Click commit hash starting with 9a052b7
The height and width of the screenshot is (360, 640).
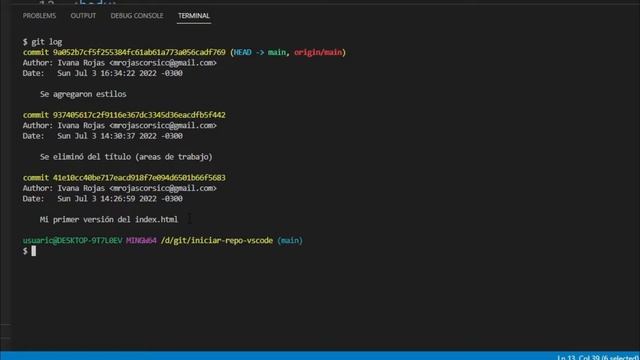click(x=139, y=52)
